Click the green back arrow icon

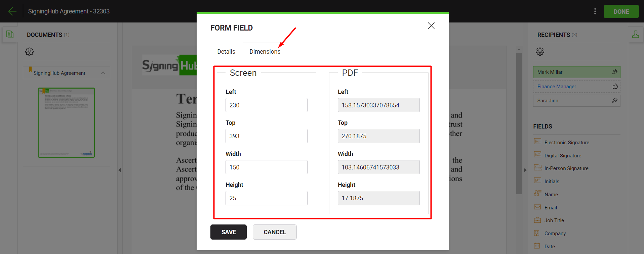[x=12, y=11]
